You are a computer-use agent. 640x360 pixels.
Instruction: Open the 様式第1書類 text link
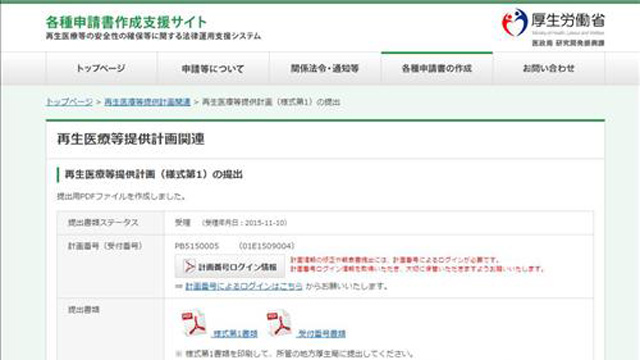235,333
